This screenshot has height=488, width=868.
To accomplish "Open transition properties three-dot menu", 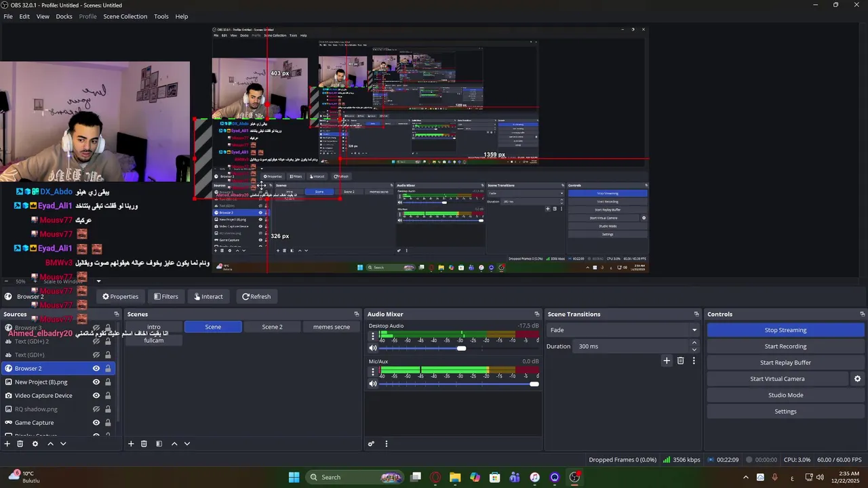I will pos(694,361).
